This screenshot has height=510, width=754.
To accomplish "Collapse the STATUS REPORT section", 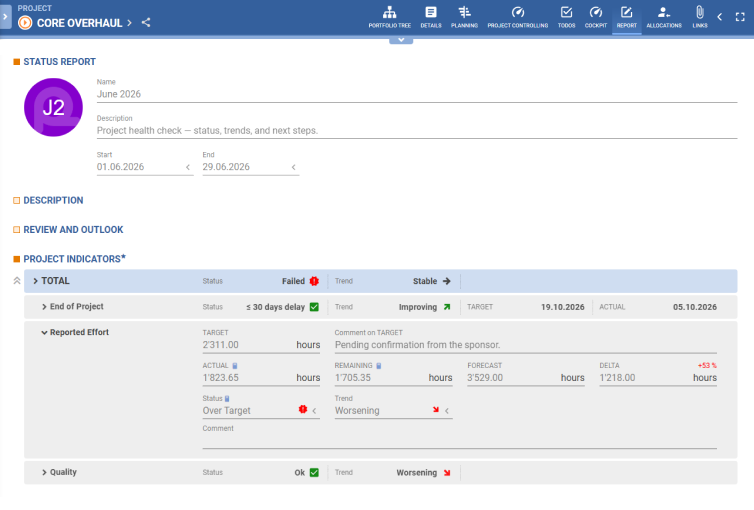I will click(x=16, y=62).
